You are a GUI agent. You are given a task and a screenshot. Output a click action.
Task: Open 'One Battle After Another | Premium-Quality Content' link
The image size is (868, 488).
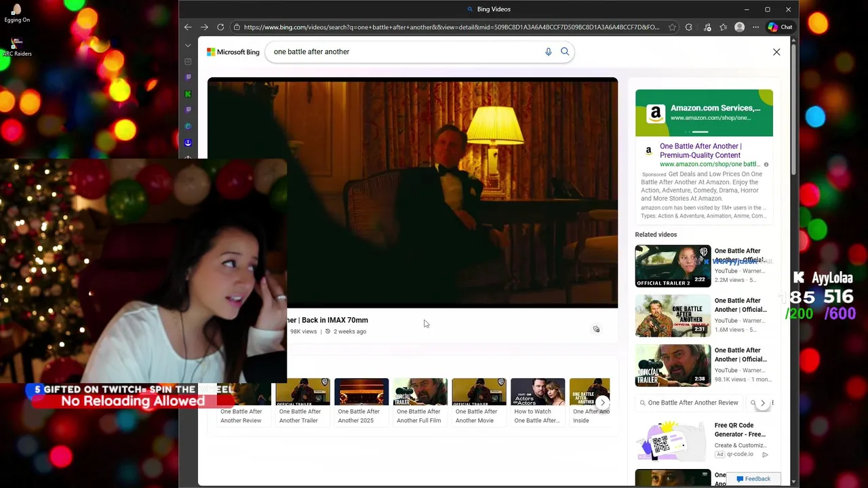[701, 150]
